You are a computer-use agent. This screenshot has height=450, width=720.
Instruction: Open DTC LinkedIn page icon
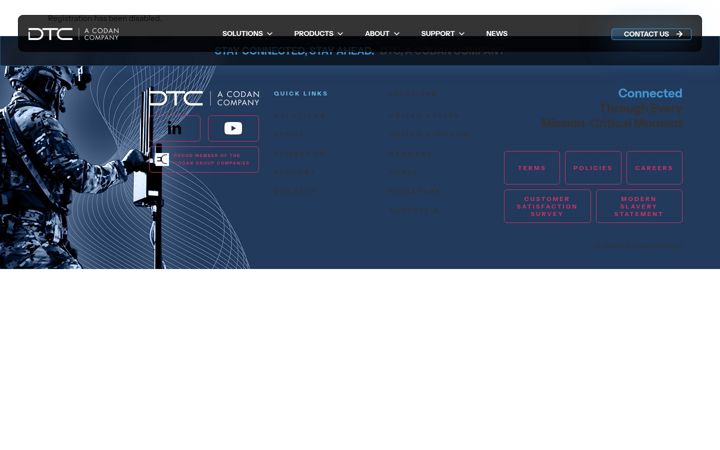[174, 129]
